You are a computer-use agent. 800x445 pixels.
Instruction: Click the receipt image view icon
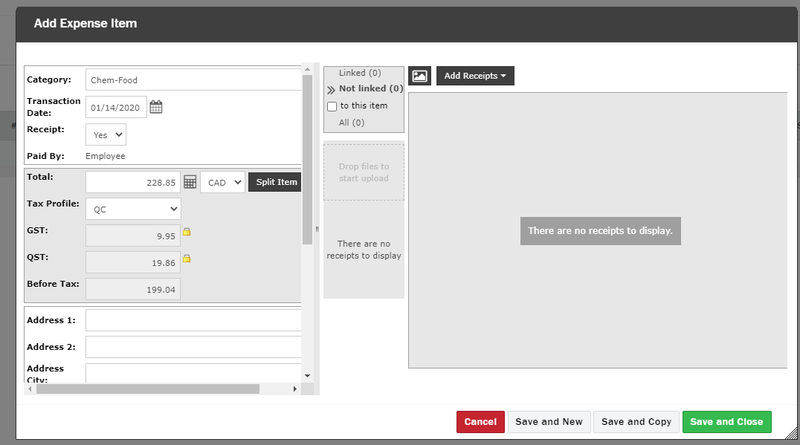pyautogui.click(x=419, y=76)
